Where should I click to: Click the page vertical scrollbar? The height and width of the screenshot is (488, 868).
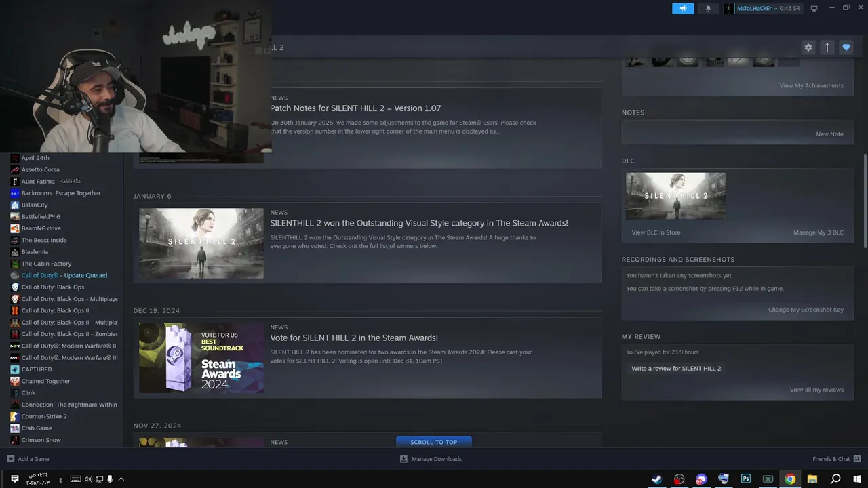[x=865, y=201]
